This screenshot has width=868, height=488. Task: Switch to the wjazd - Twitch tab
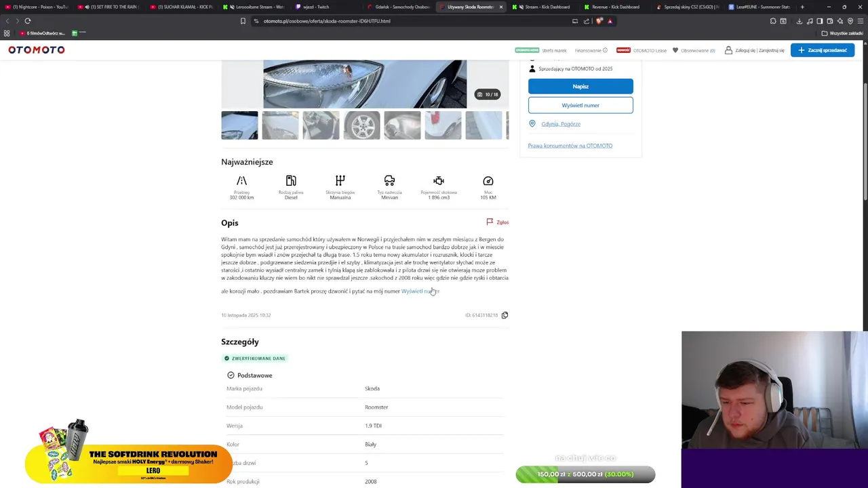[325, 7]
